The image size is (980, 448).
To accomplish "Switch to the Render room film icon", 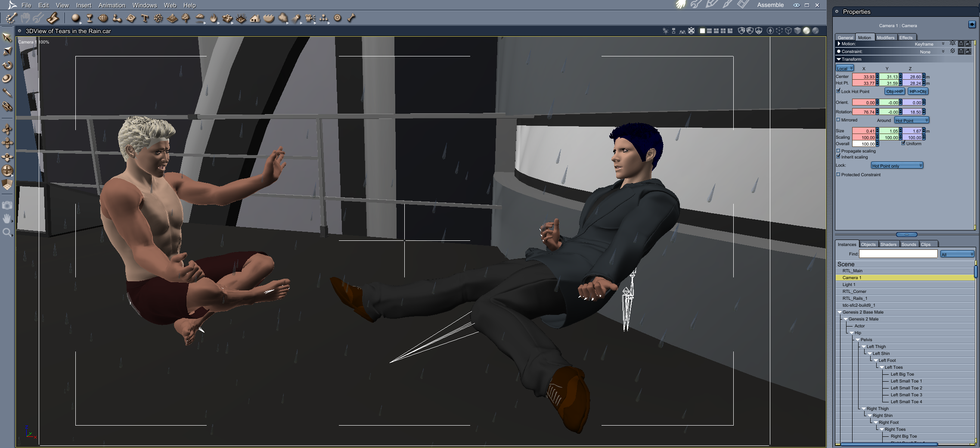I will click(x=743, y=5).
